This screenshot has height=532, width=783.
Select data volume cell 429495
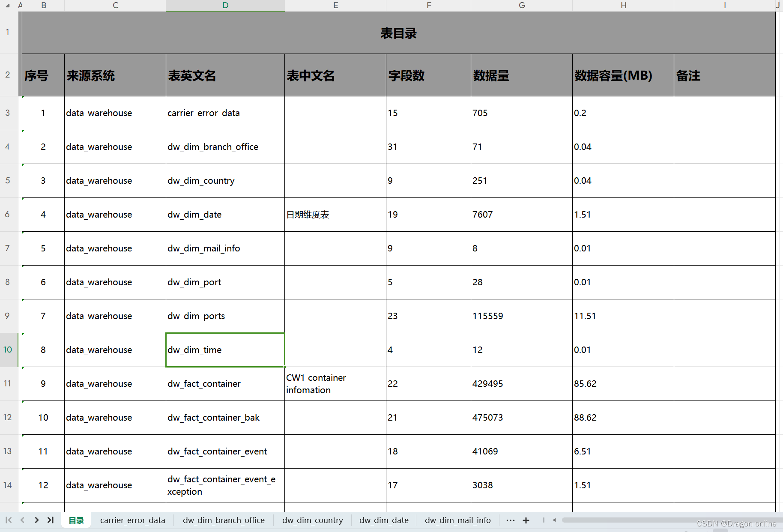tap(522, 384)
